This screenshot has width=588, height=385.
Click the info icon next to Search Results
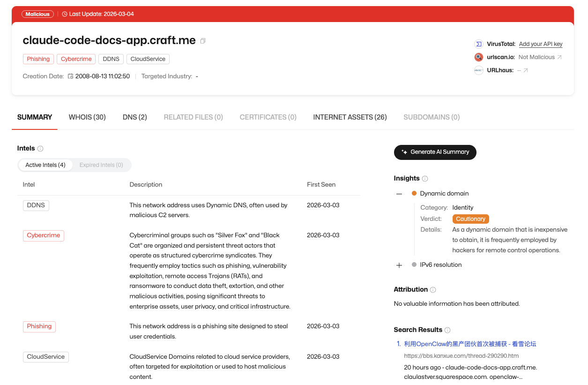(x=447, y=330)
